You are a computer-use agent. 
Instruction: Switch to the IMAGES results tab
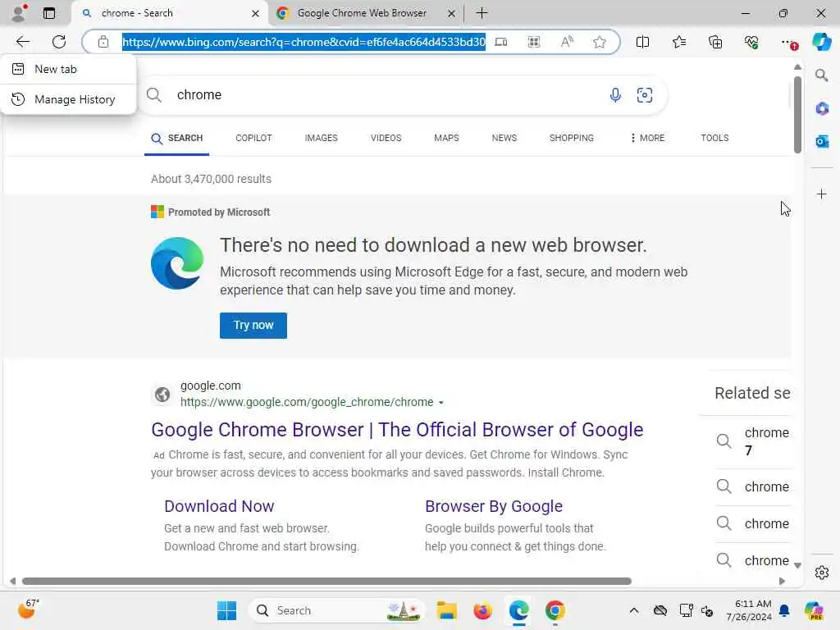pyautogui.click(x=321, y=138)
